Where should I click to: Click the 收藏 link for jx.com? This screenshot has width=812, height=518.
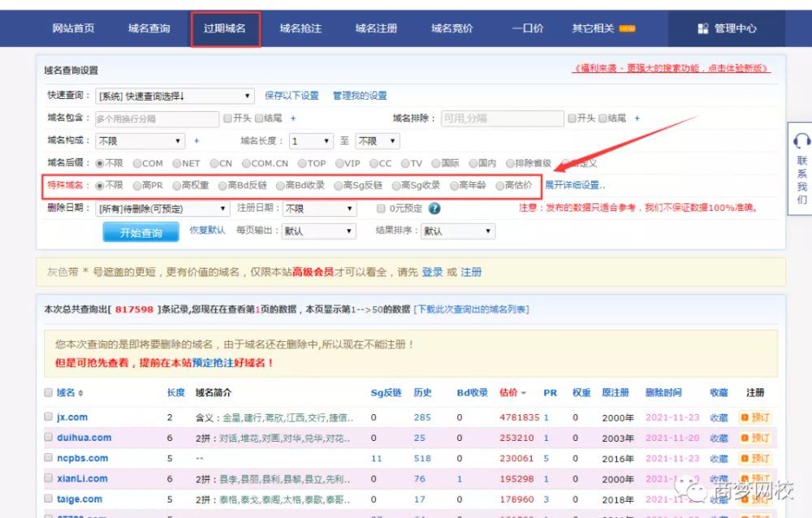tap(719, 417)
